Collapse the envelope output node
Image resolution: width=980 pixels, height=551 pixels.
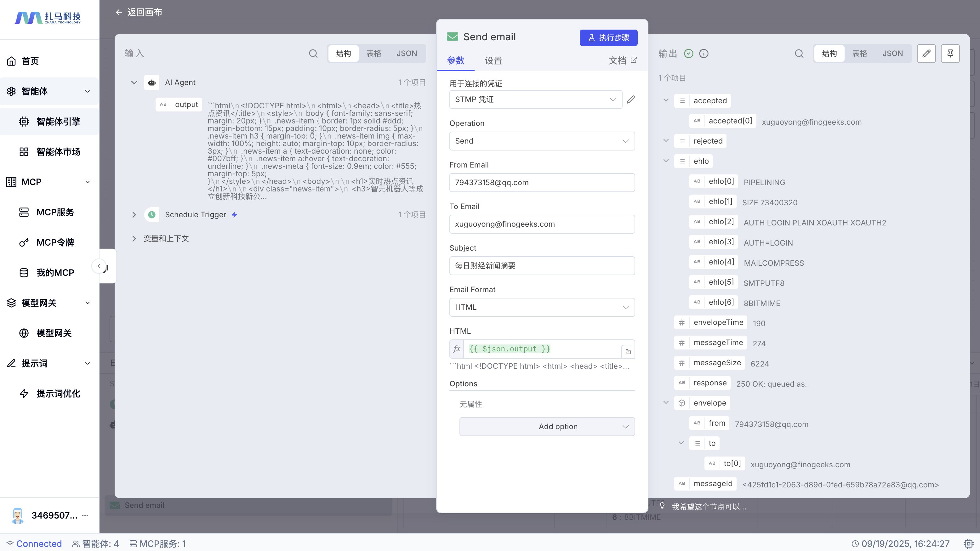point(666,403)
